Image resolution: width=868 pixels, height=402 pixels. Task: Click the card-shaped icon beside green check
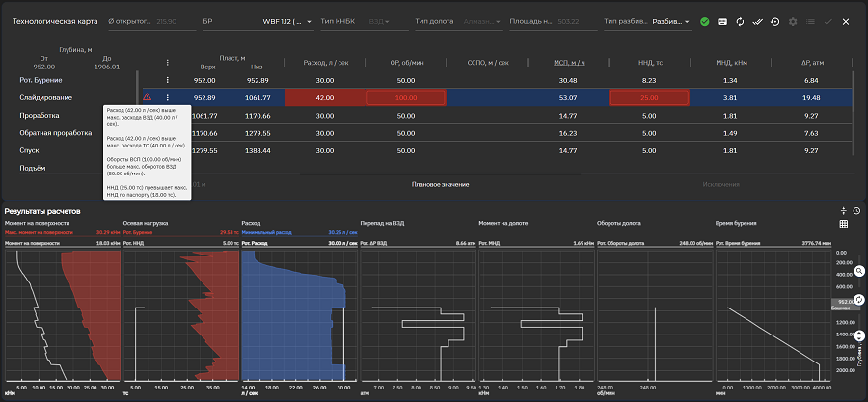722,21
